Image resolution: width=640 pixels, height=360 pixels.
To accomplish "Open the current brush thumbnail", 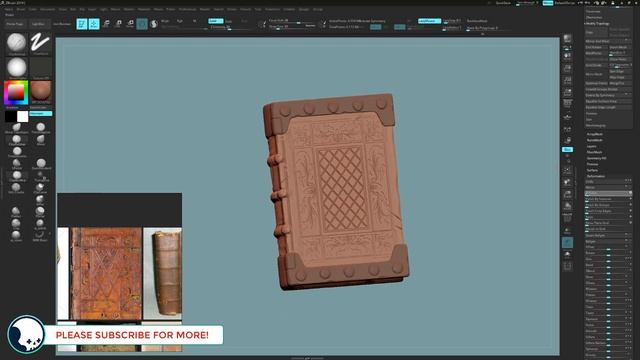I will pyautogui.click(x=17, y=43).
